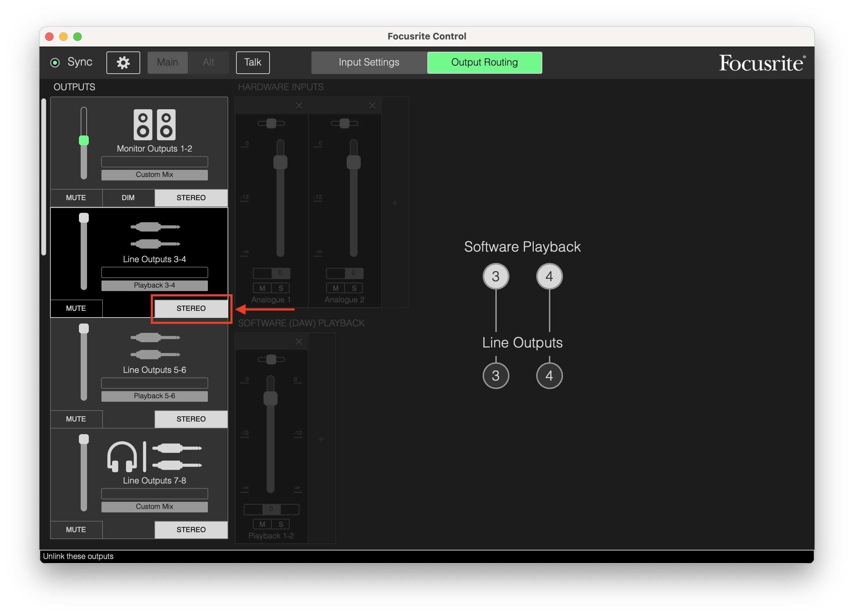Remove the Playback 1-2 channel with its X
854x616 pixels.
pyautogui.click(x=299, y=341)
